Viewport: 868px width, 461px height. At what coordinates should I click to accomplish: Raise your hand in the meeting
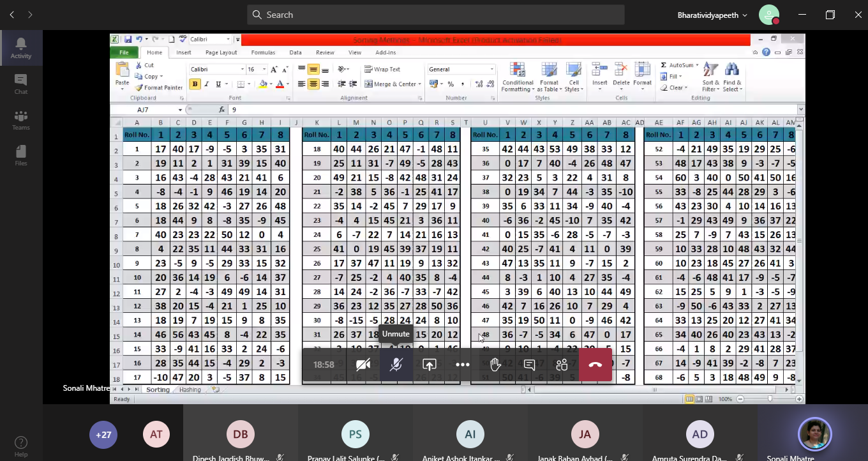click(x=496, y=365)
